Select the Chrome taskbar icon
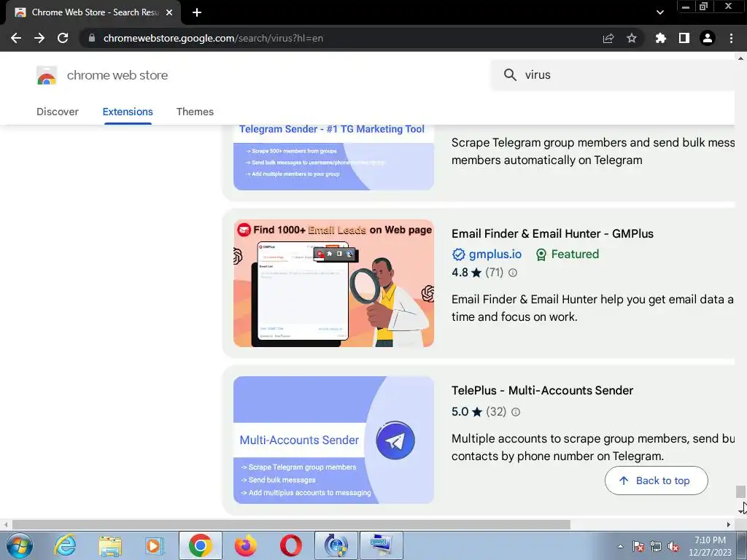Screen dimensions: 747x560 tap(200, 545)
